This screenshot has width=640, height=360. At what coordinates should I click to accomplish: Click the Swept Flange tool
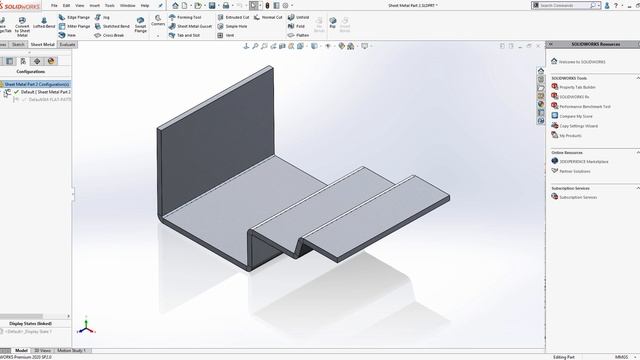140,24
